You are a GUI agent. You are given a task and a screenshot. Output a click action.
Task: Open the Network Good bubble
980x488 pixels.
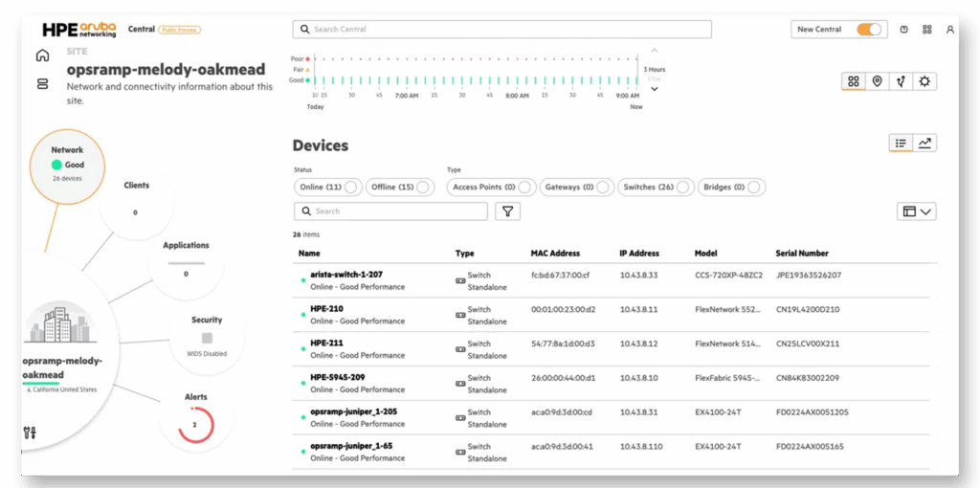coord(67,165)
